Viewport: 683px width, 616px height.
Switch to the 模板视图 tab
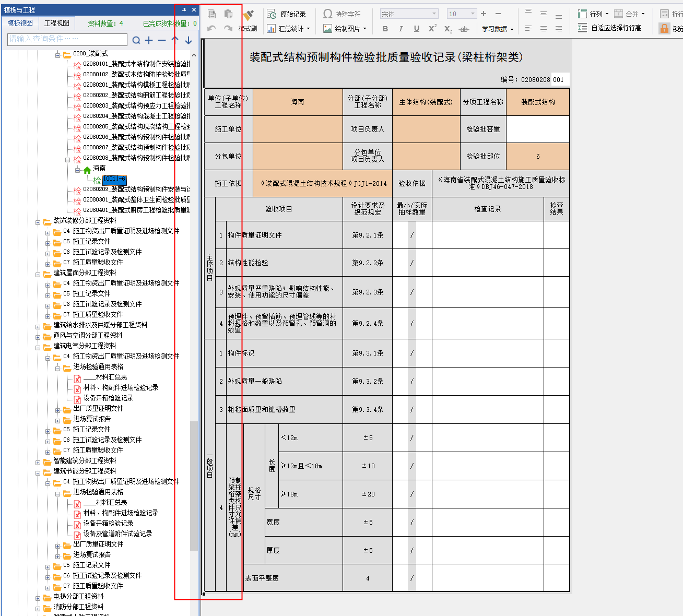(20, 23)
